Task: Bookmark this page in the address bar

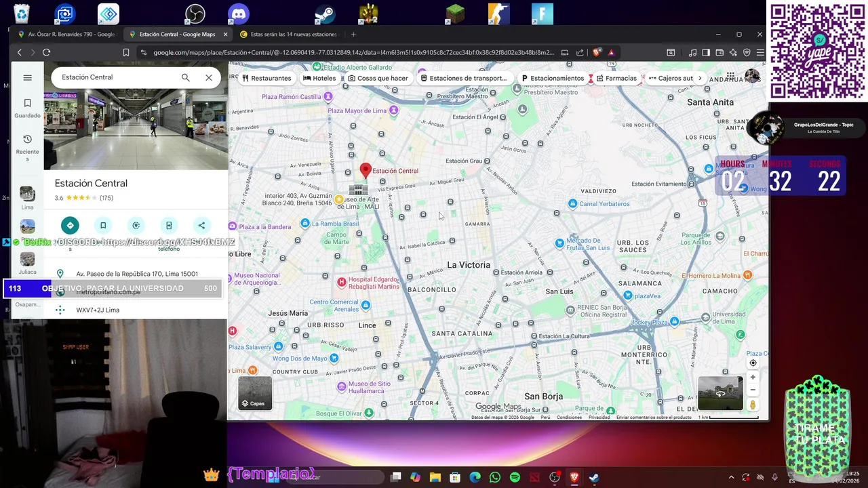Action: [126, 52]
